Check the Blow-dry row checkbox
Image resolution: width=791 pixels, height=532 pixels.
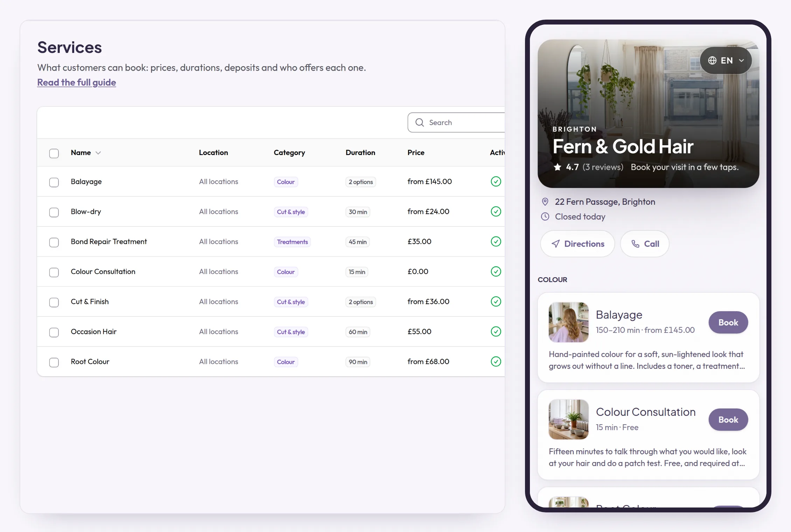[54, 212]
